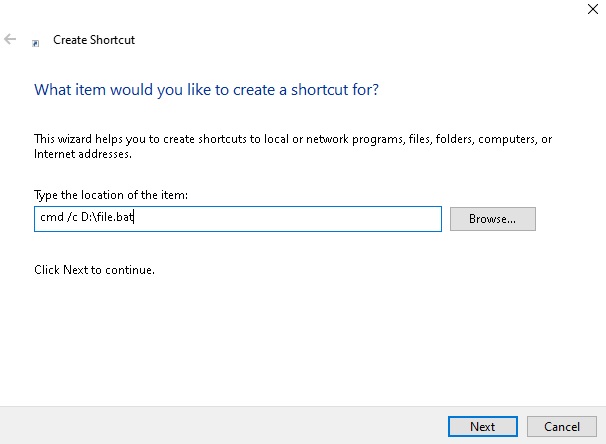606x444 pixels.
Task: Click the small shortcut icon beside the title
Action: (x=36, y=43)
